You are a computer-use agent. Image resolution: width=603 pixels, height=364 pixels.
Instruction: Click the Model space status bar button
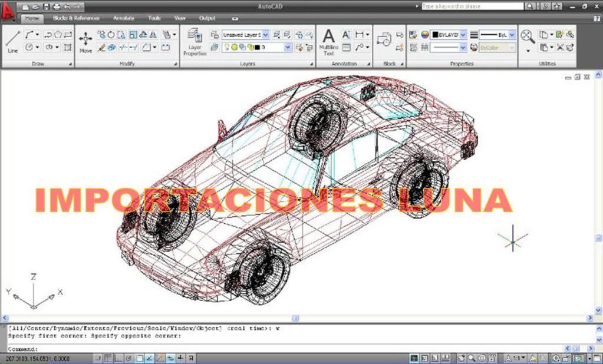click(414, 359)
